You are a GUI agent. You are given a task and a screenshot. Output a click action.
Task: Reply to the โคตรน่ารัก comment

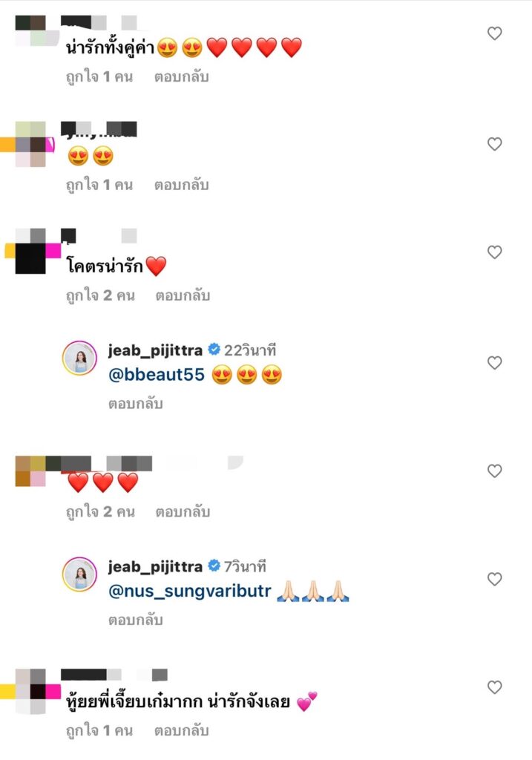coord(183,295)
